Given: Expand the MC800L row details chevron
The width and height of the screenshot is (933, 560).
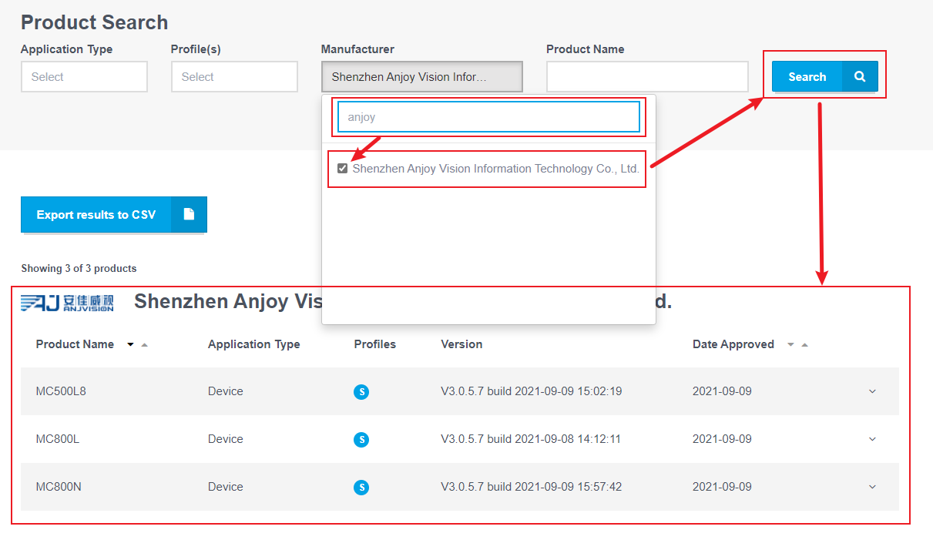Looking at the screenshot, I should (872, 439).
